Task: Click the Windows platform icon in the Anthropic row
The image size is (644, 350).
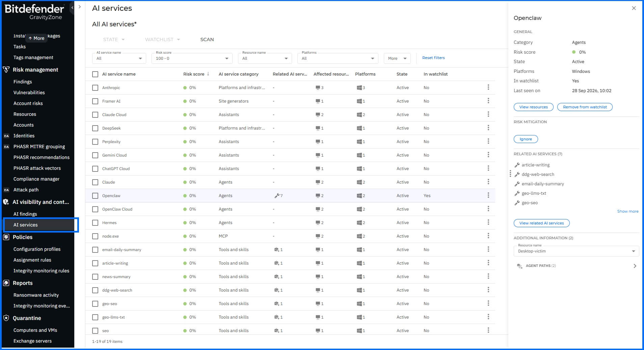Action: click(359, 88)
